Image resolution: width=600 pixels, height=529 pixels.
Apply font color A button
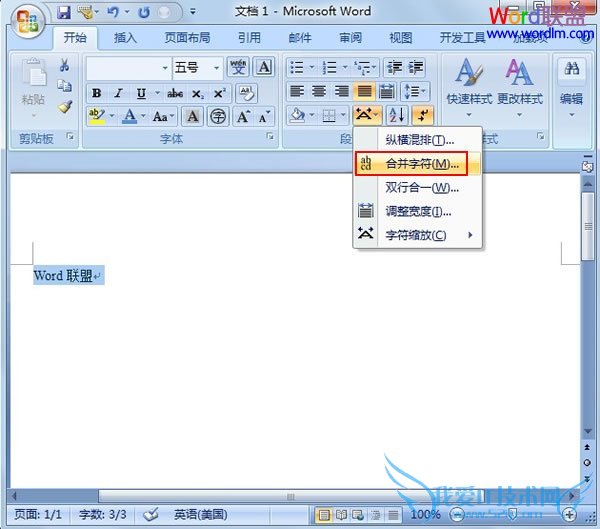click(130, 116)
